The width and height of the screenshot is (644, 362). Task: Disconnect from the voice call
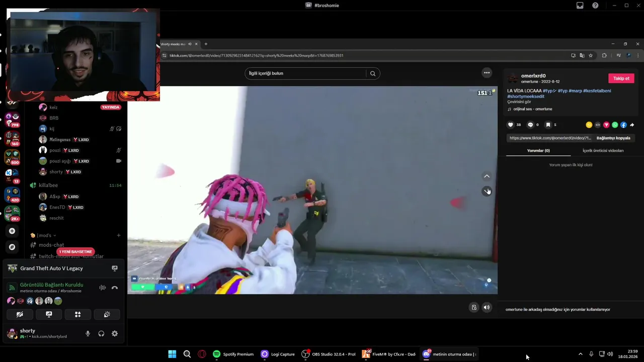coord(115,288)
